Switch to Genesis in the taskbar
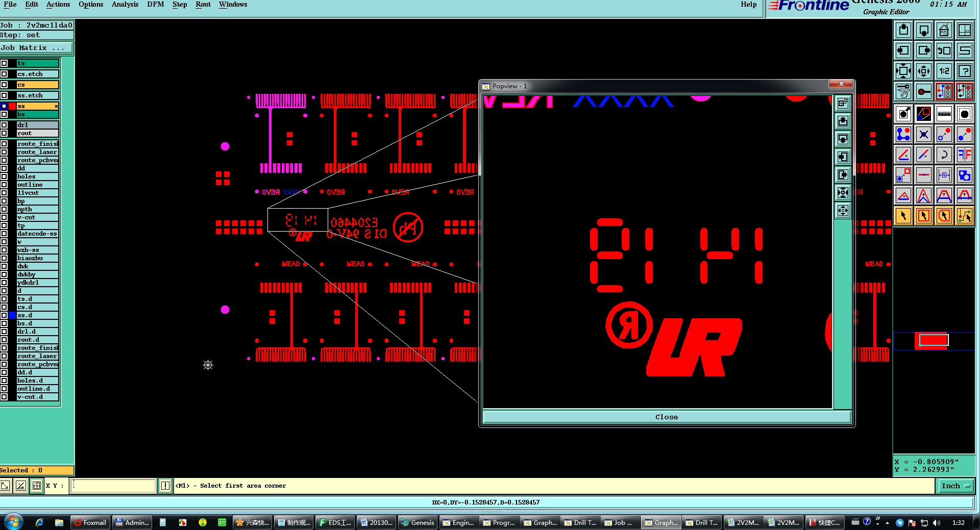Viewport: 980px width, 530px height. pyautogui.click(x=418, y=522)
